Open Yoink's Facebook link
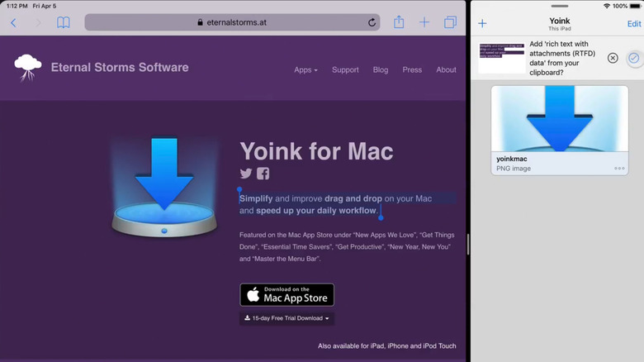 pos(263,174)
